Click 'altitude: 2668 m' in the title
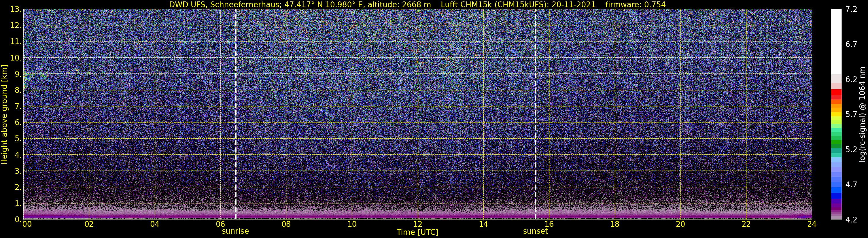Viewport: 868px width, 238px height. click(x=399, y=4)
